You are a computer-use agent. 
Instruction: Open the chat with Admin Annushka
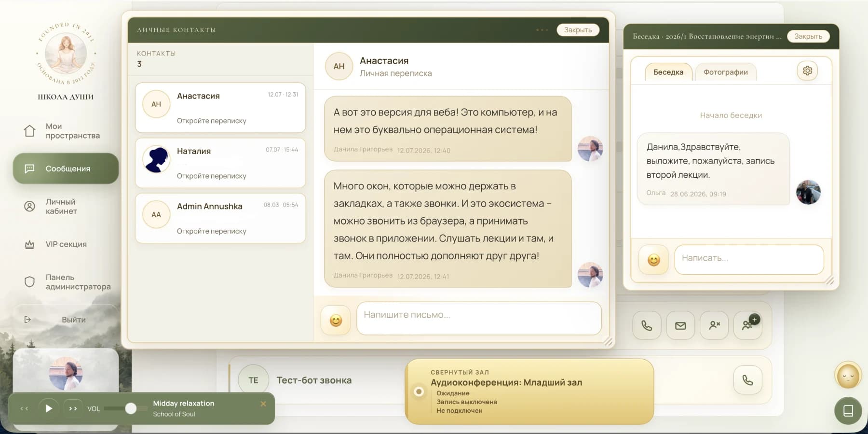[x=220, y=218]
